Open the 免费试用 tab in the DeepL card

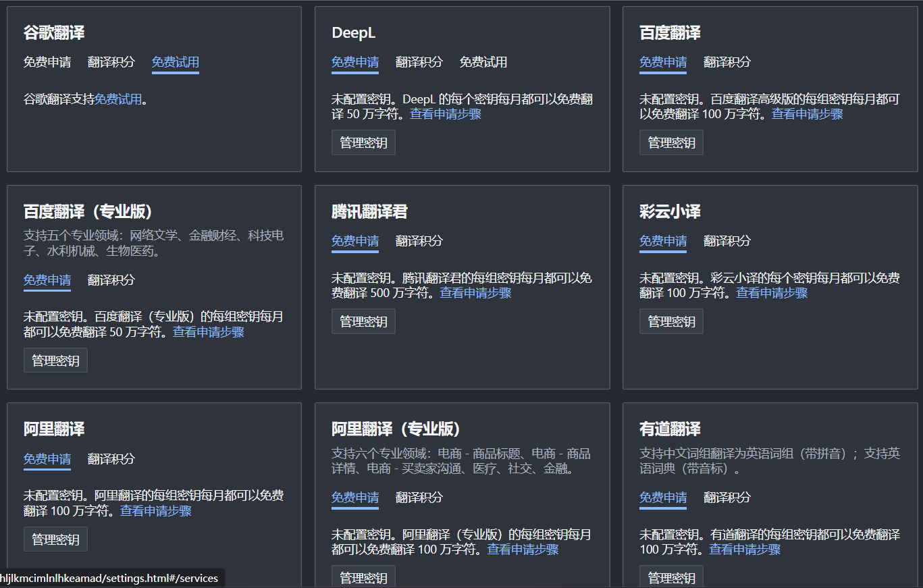pyautogui.click(x=483, y=62)
